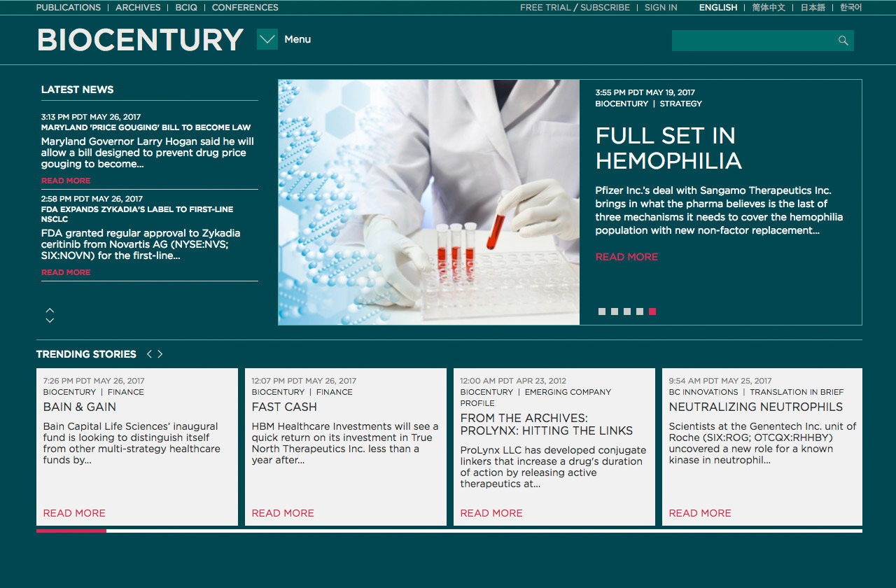The image size is (896, 588).
Task: Open BCIQ in top navigation
Action: click(x=186, y=8)
